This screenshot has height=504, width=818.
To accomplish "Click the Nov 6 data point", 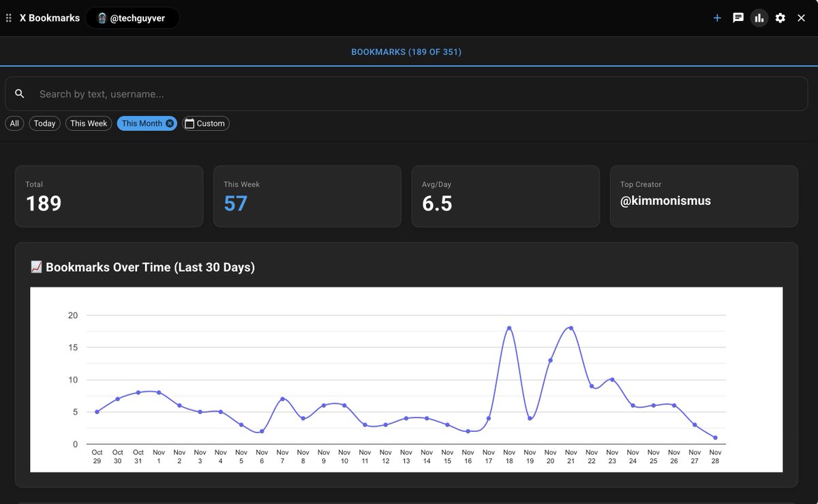I will coord(262,431).
